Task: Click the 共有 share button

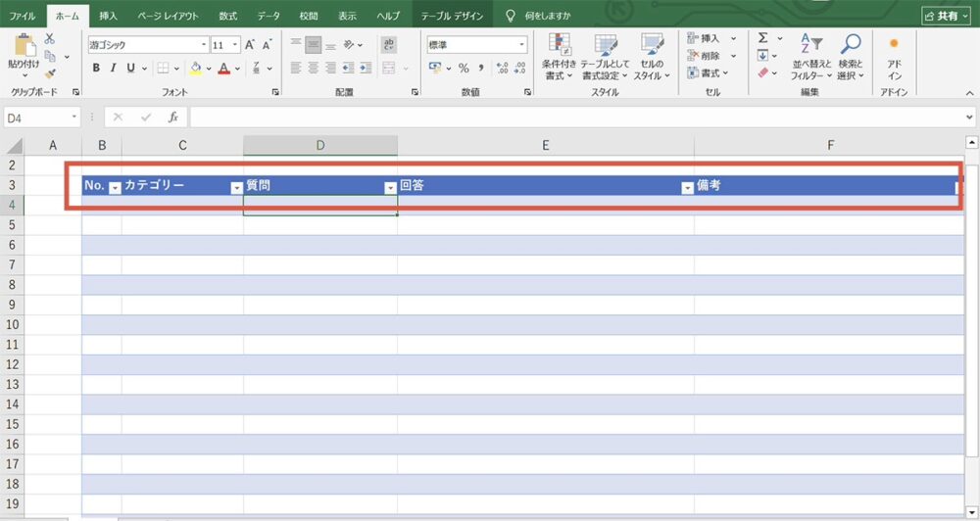Action: tap(946, 17)
